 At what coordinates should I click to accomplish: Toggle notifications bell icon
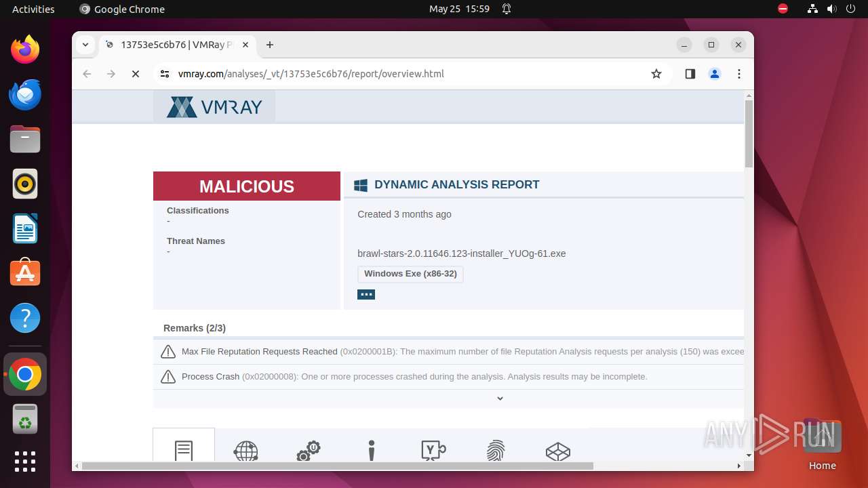[507, 9]
